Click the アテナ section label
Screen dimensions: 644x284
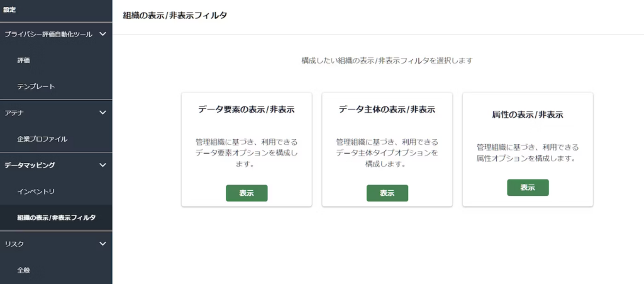(x=14, y=113)
